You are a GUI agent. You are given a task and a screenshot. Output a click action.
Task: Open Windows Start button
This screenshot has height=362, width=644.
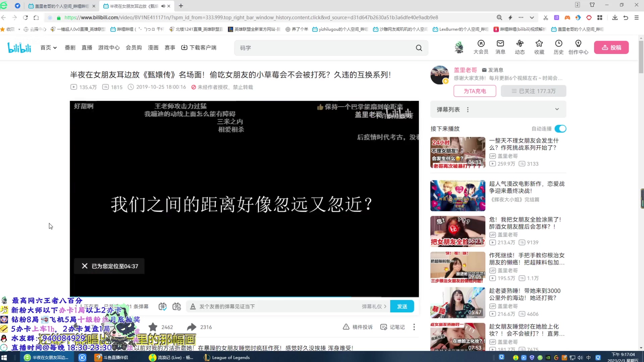click(x=4, y=357)
